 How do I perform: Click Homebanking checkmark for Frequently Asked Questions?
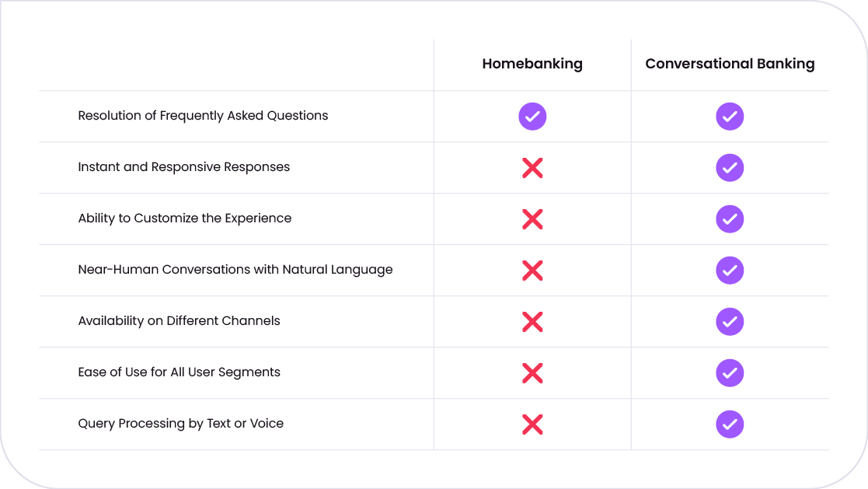click(532, 117)
